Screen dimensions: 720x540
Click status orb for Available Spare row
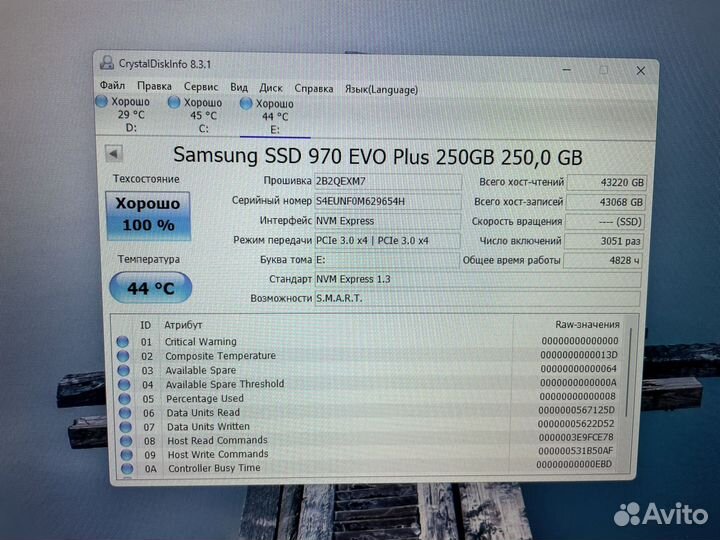pos(123,370)
